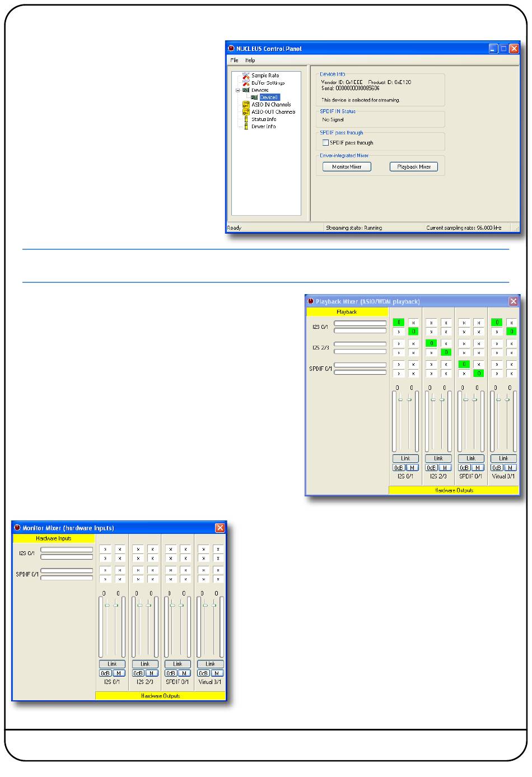Click the Status Info icon
Viewport: 532px width, 777px height.
point(246,119)
